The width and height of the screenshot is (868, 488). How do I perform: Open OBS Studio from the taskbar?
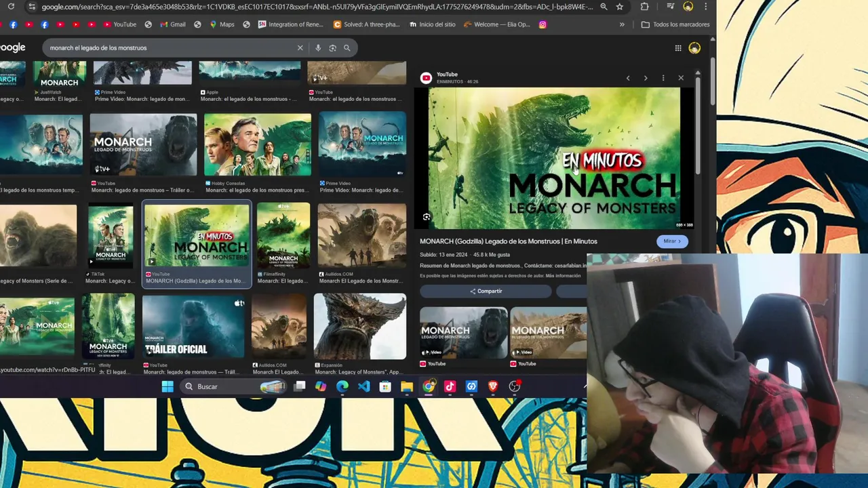[x=515, y=386]
